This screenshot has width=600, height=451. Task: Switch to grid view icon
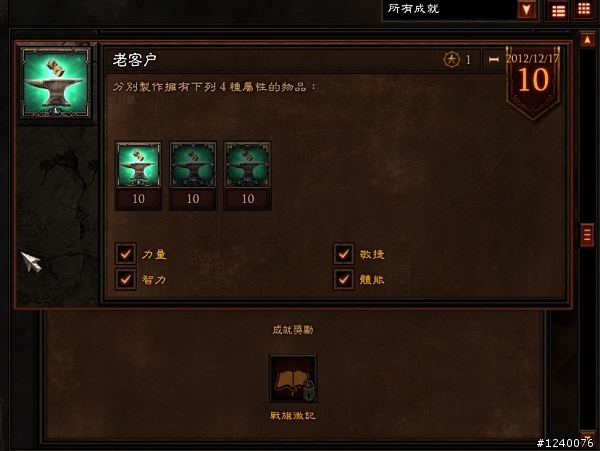click(x=584, y=9)
